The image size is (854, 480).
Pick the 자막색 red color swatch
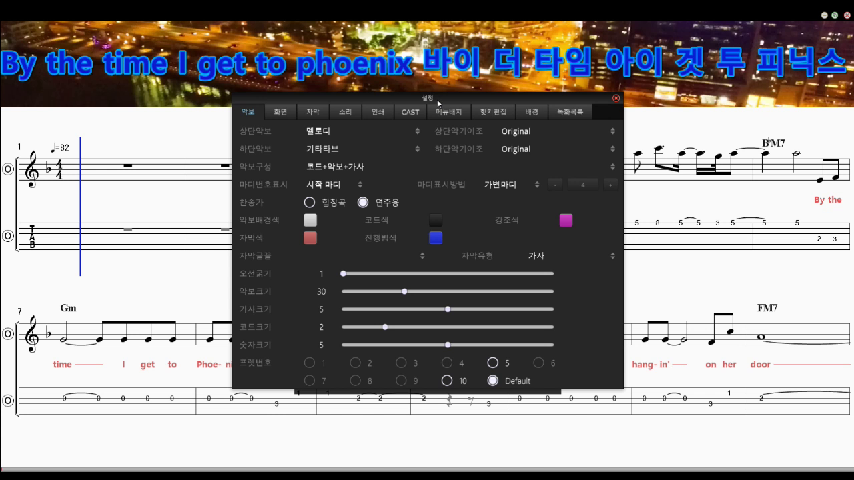click(310, 238)
